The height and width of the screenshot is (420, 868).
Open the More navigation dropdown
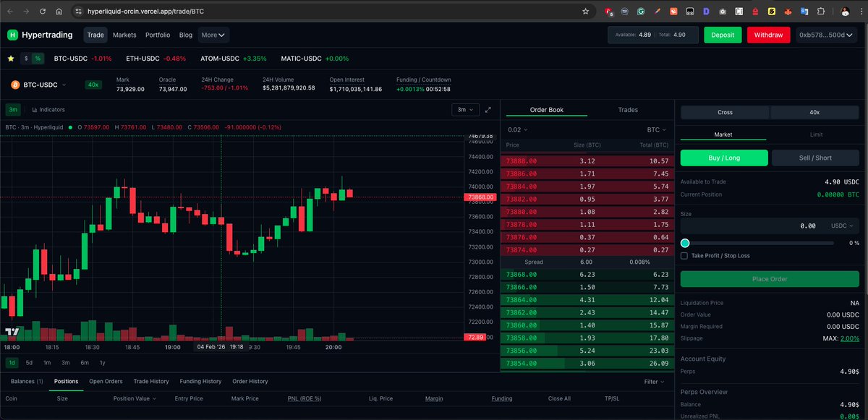[x=213, y=35]
